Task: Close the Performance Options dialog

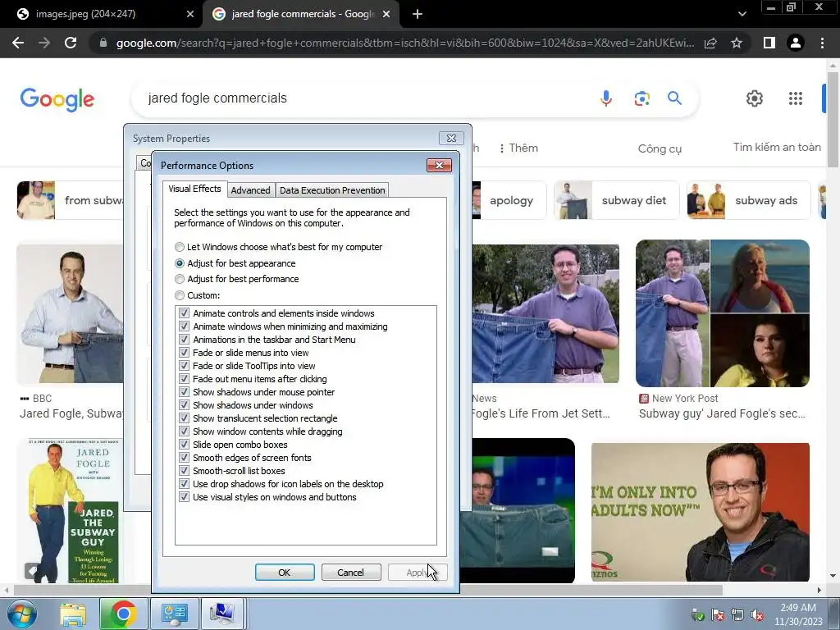Action: tap(439, 165)
